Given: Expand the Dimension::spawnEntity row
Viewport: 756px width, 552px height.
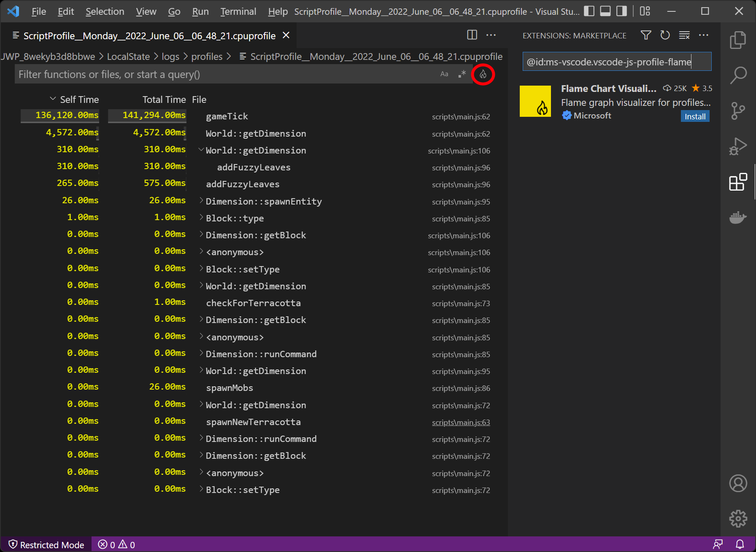Looking at the screenshot, I should pos(200,201).
